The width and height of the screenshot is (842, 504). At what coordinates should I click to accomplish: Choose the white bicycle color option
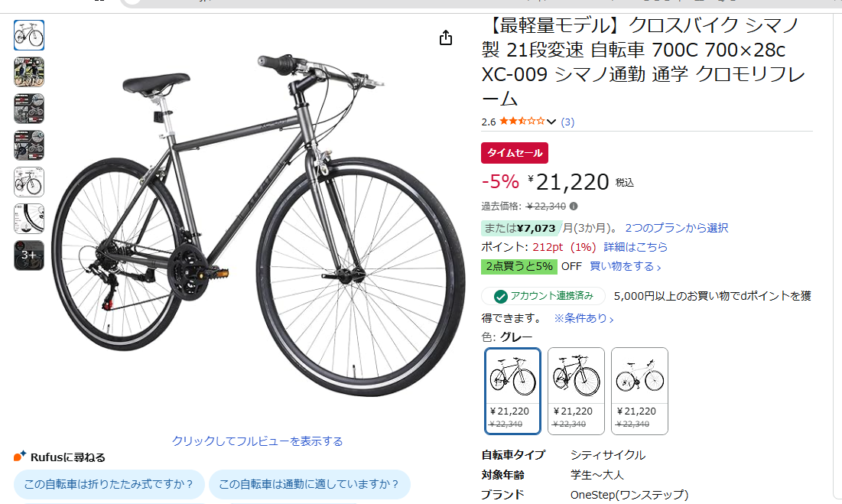639,391
